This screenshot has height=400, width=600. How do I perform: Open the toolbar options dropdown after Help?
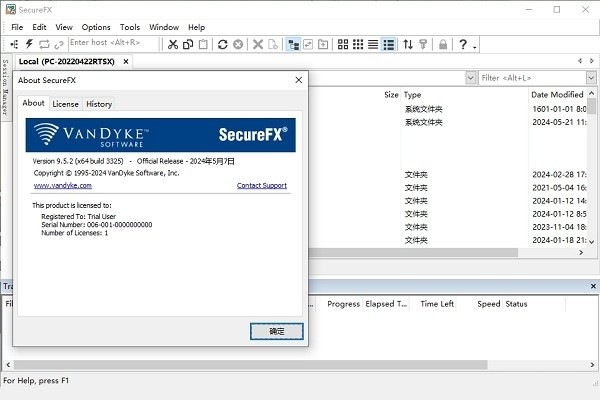pyautogui.click(x=474, y=45)
